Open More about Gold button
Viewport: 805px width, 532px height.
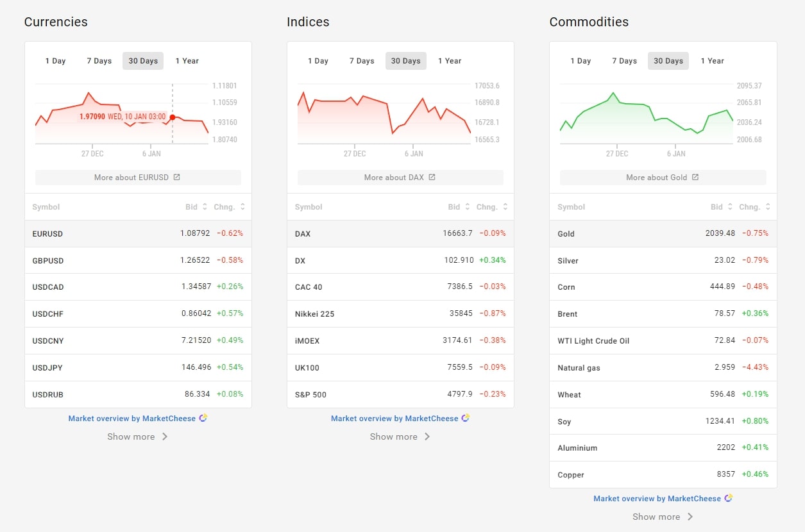tap(663, 178)
